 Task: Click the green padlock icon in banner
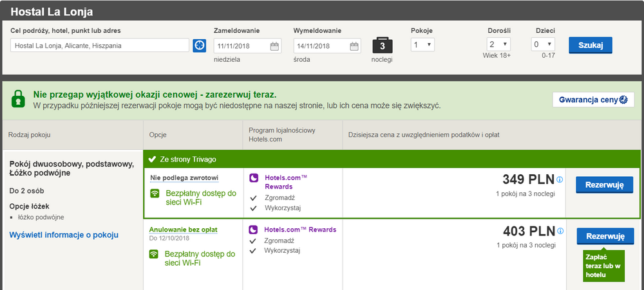[x=18, y=98]
